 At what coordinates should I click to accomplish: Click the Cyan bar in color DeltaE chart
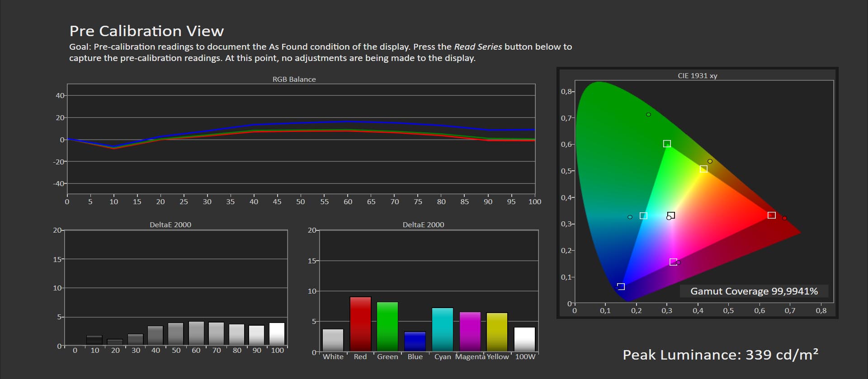(x=443, y=330)
